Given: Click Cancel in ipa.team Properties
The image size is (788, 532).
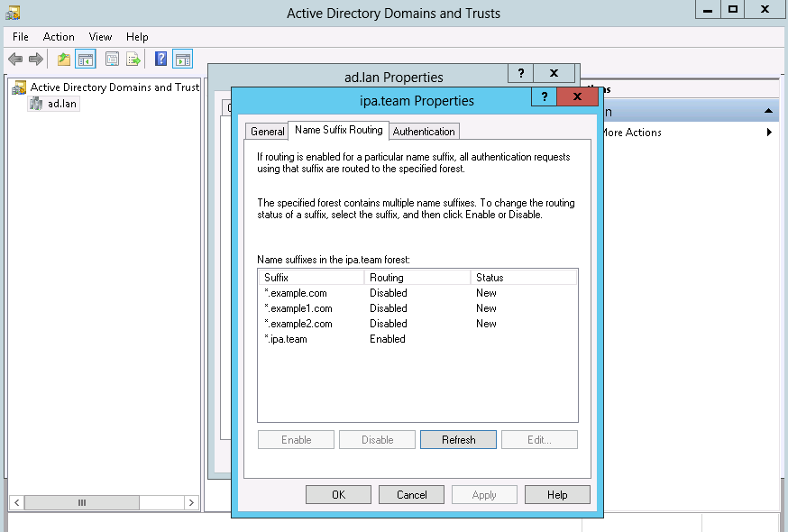Looking at the screenshot, I should pyautogui.click(x=412, y=494).
